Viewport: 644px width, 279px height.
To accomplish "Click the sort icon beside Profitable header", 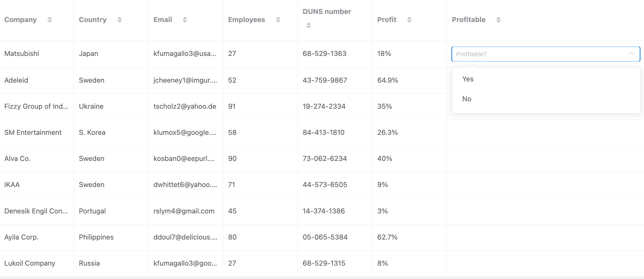I will (x=498, y=20).
